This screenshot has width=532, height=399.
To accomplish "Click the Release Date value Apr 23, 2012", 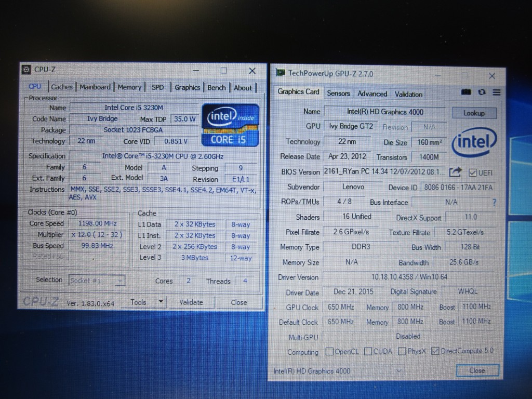I will 347,156.
